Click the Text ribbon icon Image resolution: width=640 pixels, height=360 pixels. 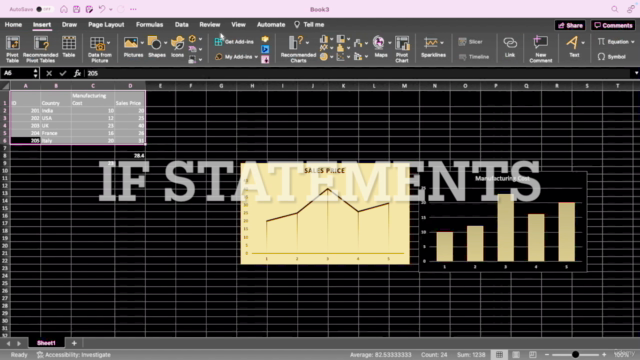[x=572, y=42]
